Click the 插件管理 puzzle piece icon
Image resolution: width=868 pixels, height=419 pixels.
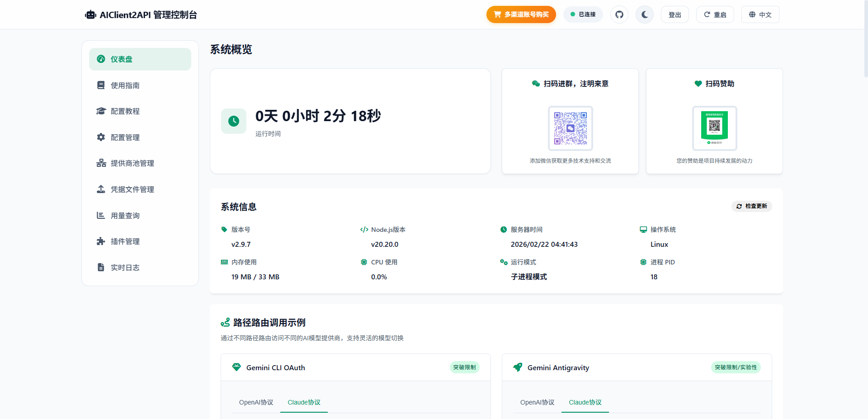click(x=101, y=241)
